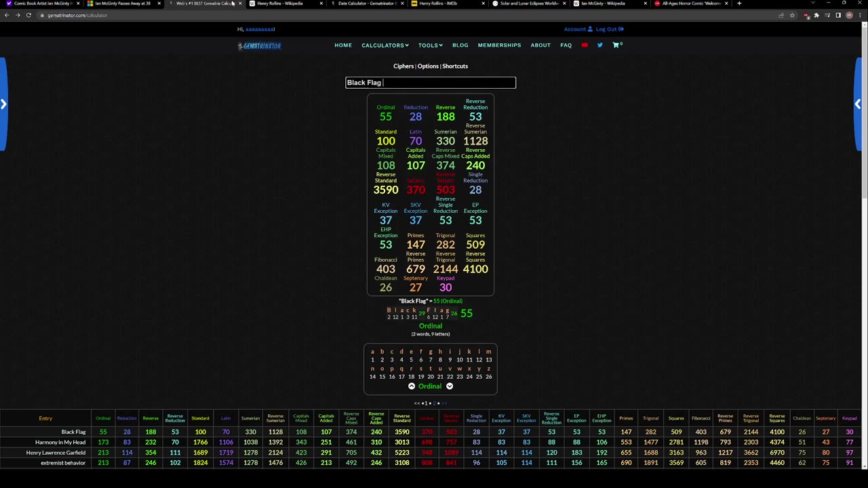Go to history page 2
Image resolution: width=868 pixels, height=488 pixels.
(433, 403)
